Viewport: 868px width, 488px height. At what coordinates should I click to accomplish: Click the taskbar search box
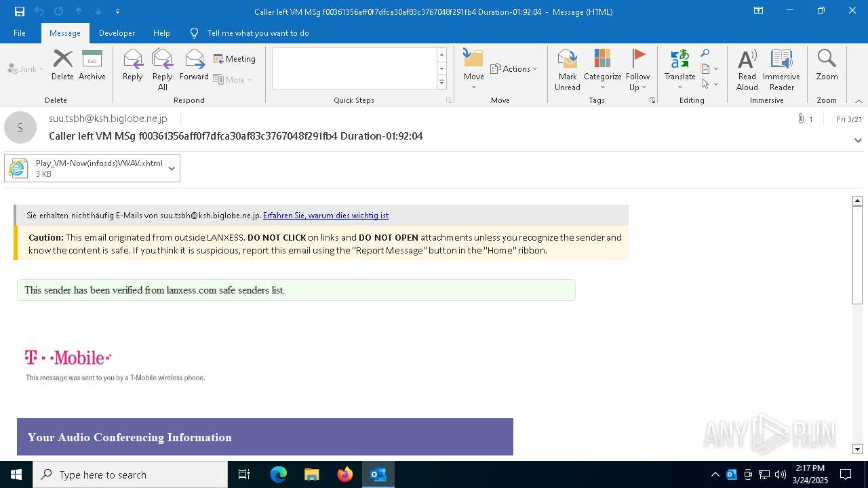pyautogui.click(x=130, y=474)
